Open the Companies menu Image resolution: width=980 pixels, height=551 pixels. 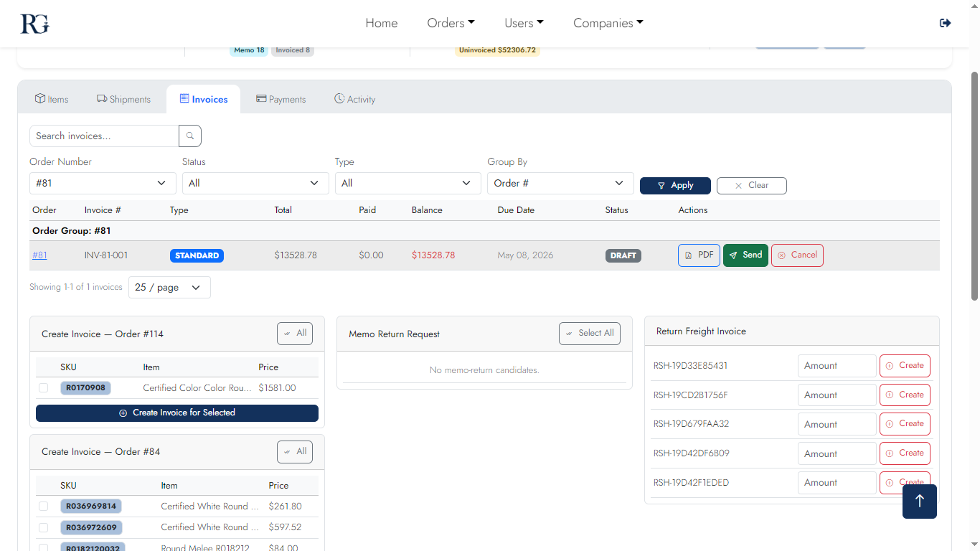point(608,22)
